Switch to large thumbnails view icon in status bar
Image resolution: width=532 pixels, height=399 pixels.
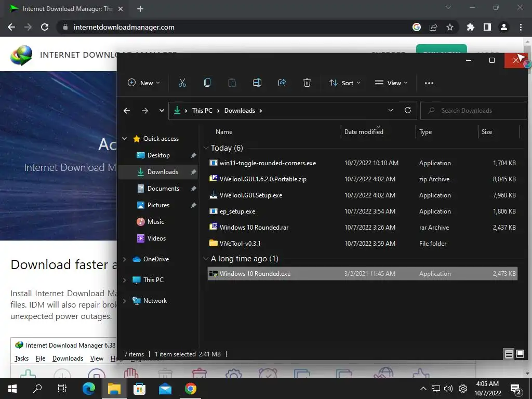tap(520, 354)
